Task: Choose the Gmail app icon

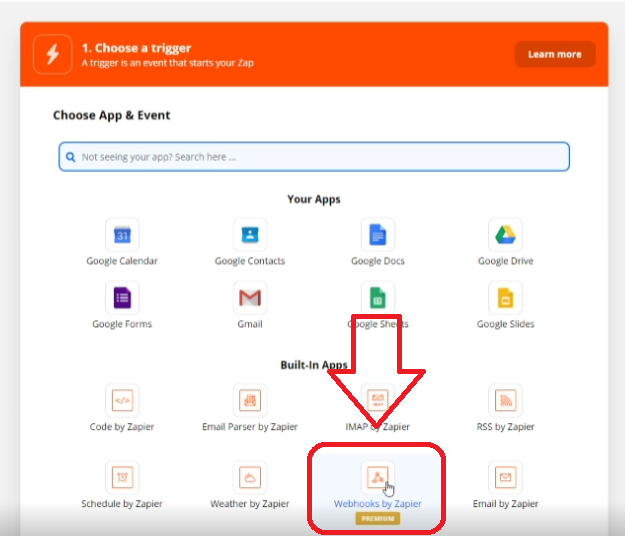Action: 250,298
